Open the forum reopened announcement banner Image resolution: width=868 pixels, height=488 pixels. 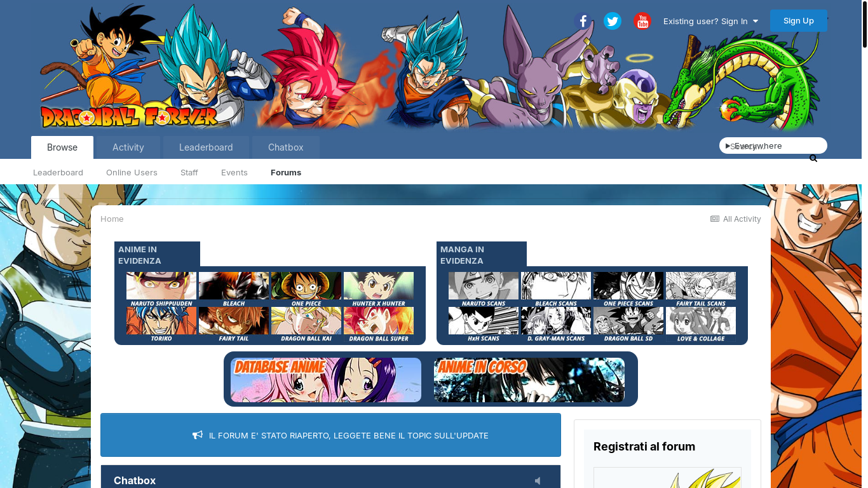coord(330,435)
